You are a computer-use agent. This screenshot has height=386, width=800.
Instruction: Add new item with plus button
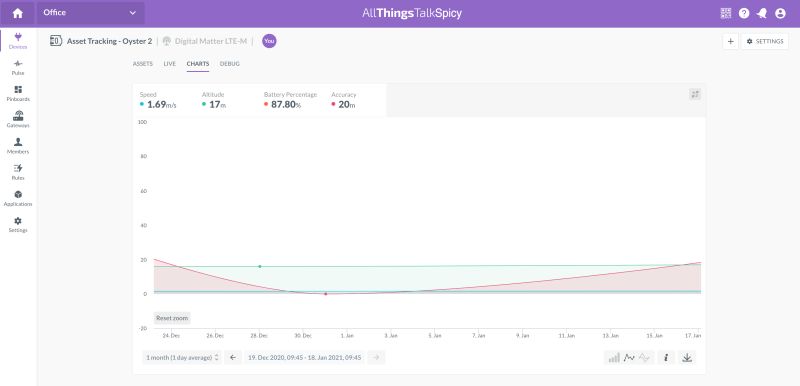click(730, 41)
